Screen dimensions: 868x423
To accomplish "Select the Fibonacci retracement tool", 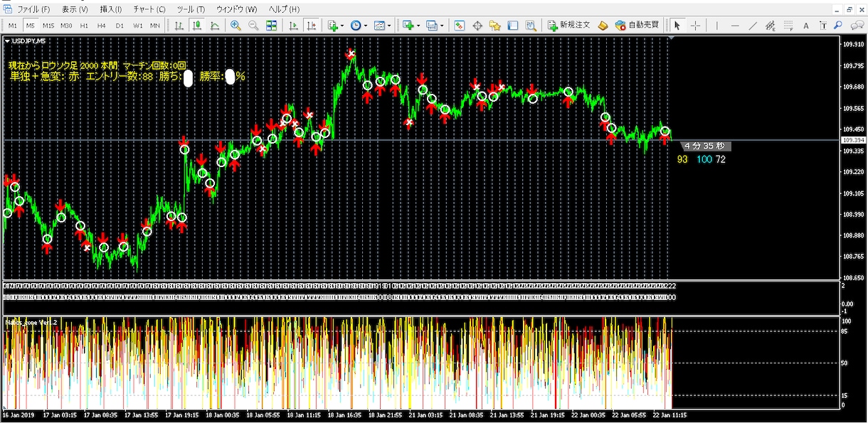I will pos(788,26).
